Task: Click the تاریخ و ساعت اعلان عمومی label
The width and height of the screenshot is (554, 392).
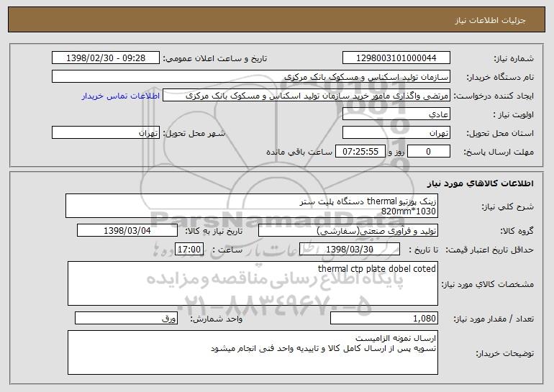Action: pyautogui.click(x=215, y=58)
